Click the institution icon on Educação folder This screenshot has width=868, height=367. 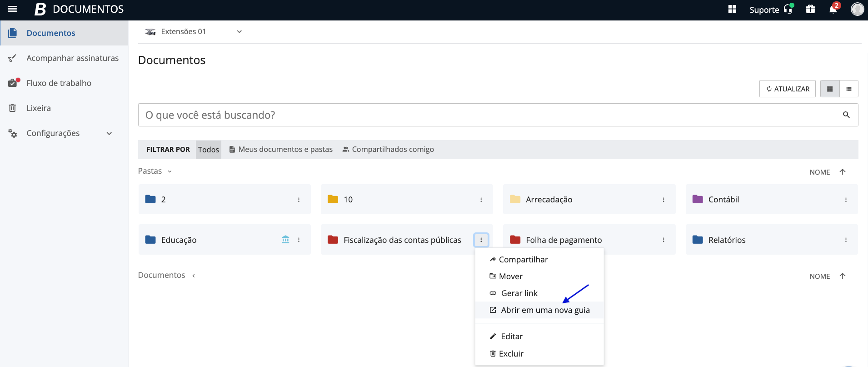point(285,240)
